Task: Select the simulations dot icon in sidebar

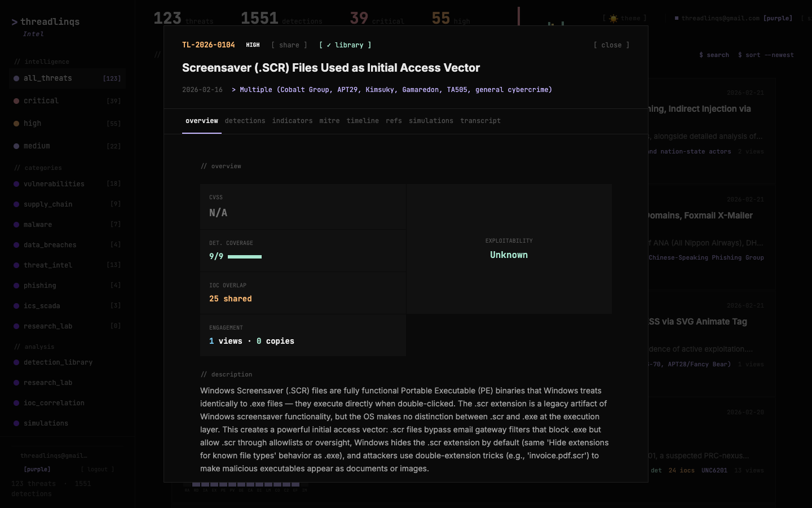Action: click(16, 423)
